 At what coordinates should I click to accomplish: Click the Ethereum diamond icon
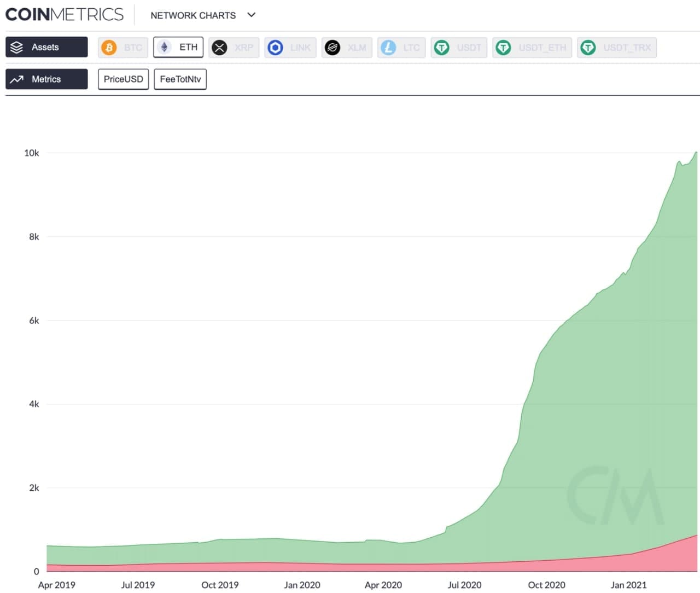164,47
